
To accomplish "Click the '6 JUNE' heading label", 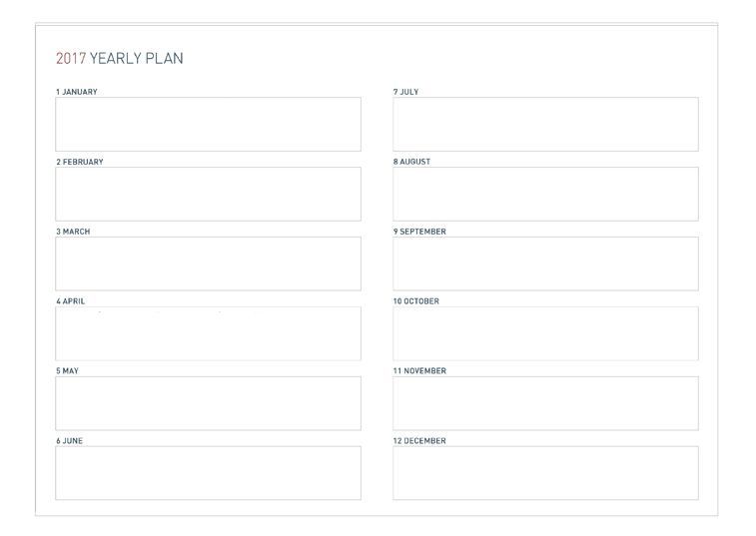I will point(69,441).
